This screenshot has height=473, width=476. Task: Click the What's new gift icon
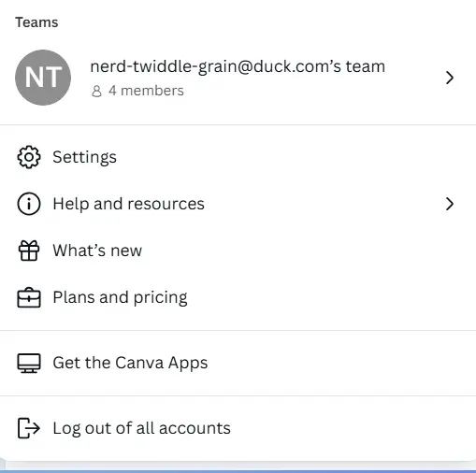(x=29, y=251)
